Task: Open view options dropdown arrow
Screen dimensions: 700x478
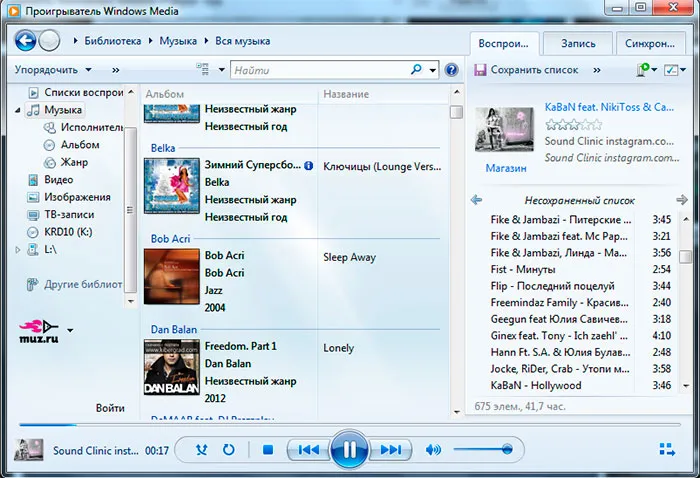Action: pos(221,70)
